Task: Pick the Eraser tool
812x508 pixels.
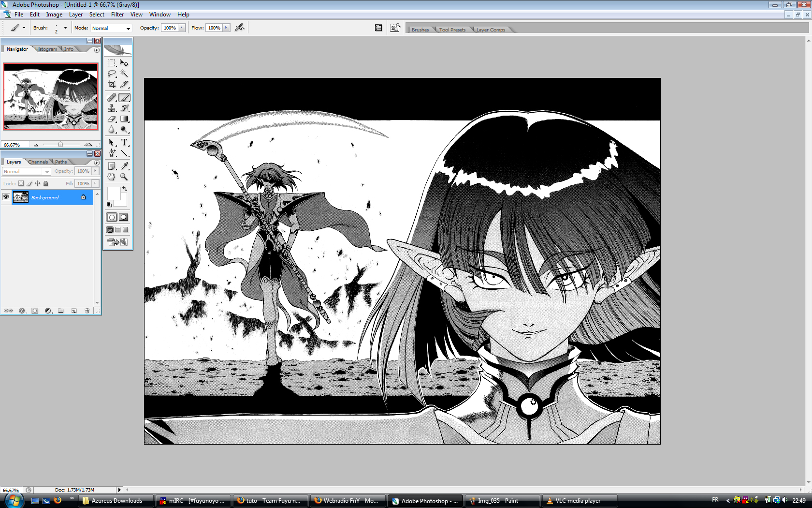Action: (112, 119)
